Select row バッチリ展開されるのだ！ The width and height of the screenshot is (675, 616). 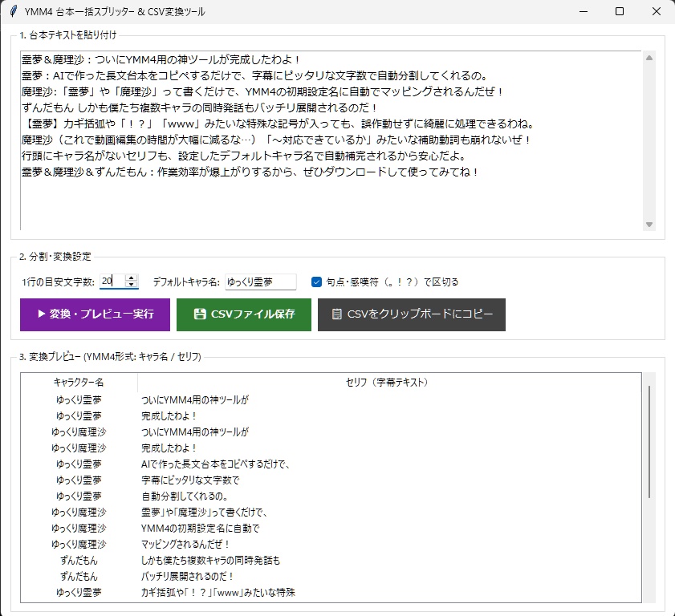pos(331,577)
